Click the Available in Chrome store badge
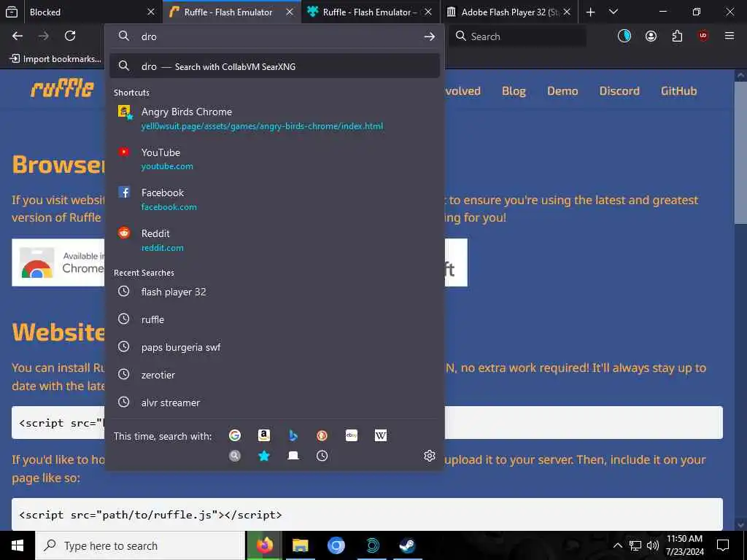The height and width of the screenshot is (560, 747). point(58,262)
